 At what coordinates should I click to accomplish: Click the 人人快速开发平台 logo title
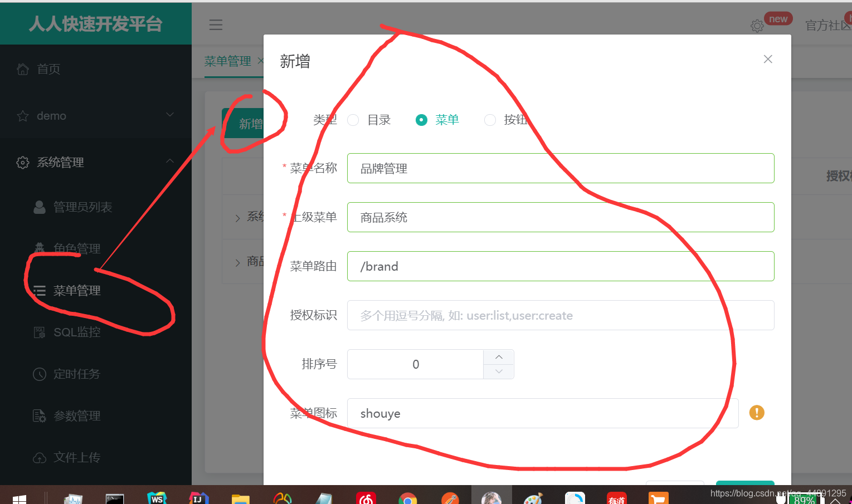[96, 23]
